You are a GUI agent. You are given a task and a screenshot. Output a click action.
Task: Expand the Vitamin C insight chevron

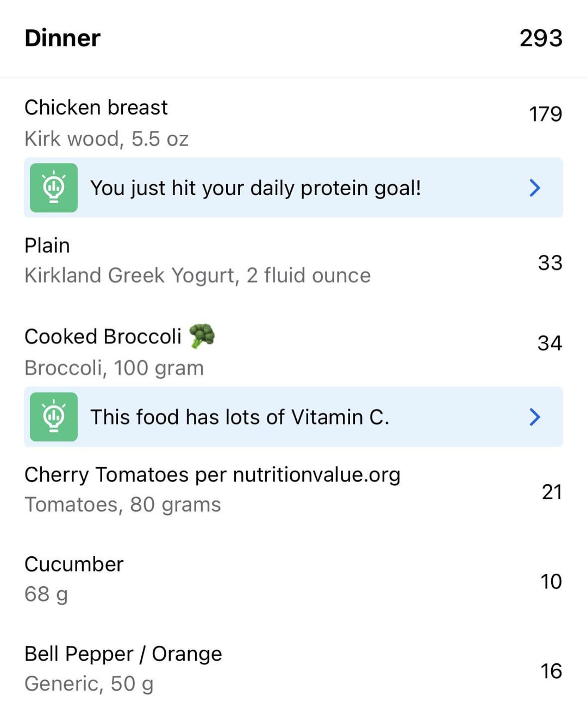point(535,417)
